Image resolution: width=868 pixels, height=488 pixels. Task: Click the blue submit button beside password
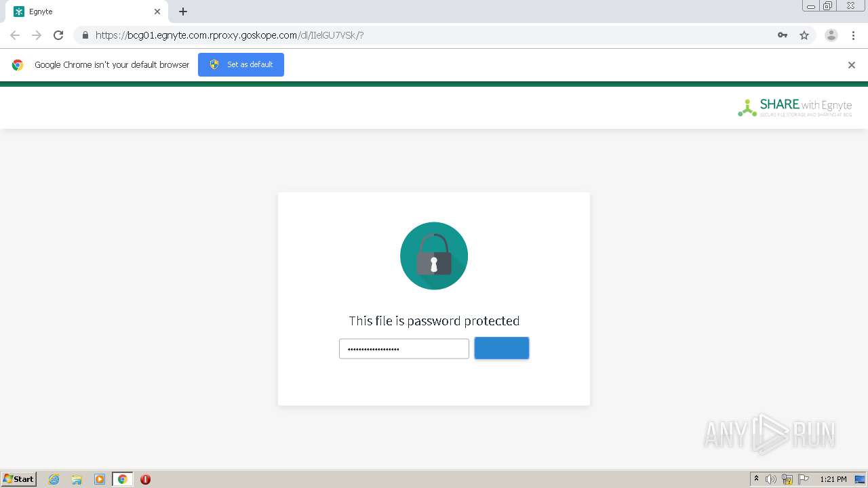pyautogui.click(x=502, y=348)
